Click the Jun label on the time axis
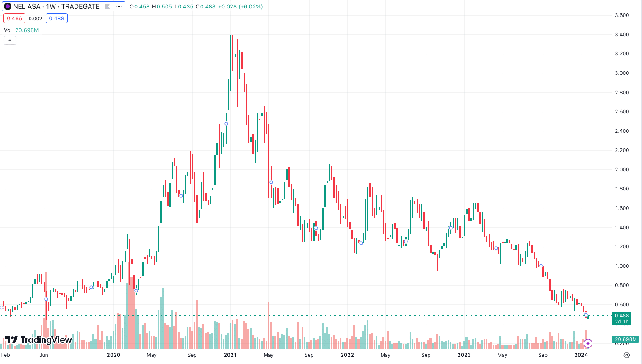 tap(44, 355)
